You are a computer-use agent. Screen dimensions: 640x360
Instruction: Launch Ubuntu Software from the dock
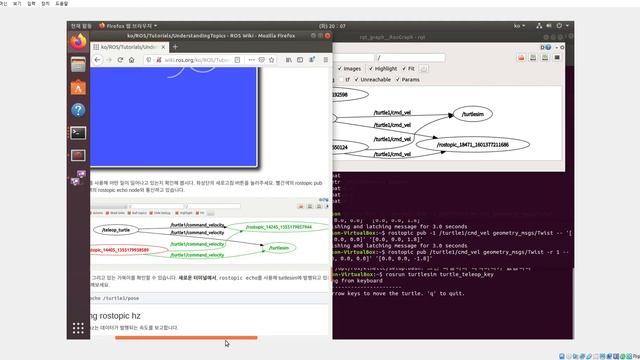(78, 87)
